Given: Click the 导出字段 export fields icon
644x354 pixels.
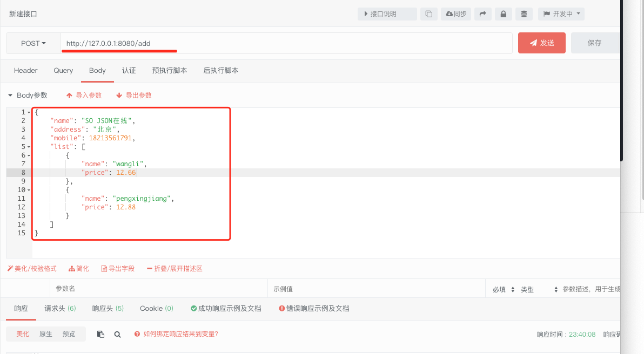Looking at the screenshot, I should pos(117,268).
